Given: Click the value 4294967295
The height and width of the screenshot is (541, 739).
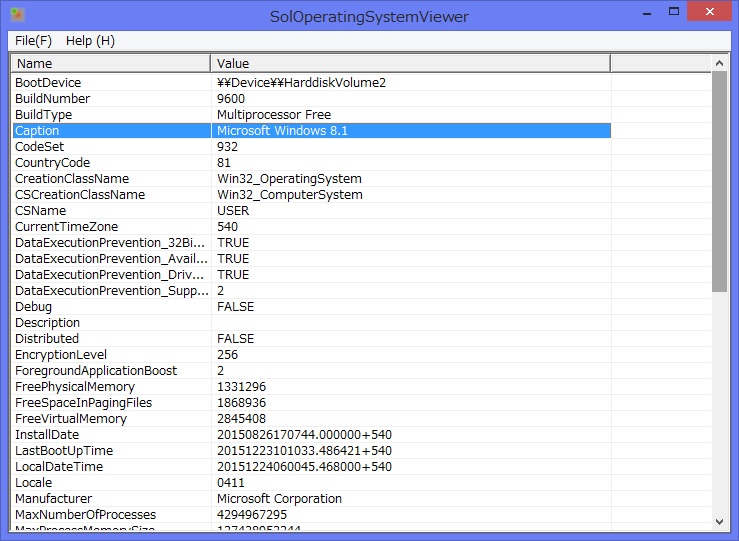Looking at the screenshot, I should point(252,515).
